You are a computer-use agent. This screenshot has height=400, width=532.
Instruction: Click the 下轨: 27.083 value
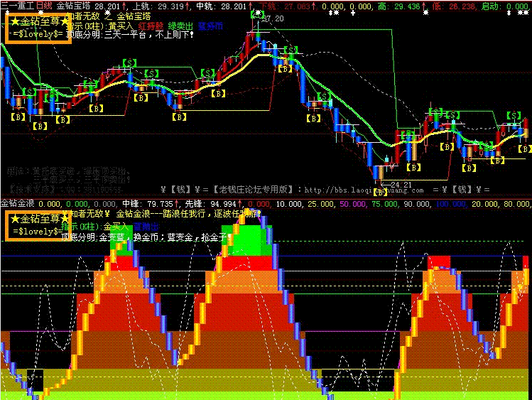pos(287,6)
